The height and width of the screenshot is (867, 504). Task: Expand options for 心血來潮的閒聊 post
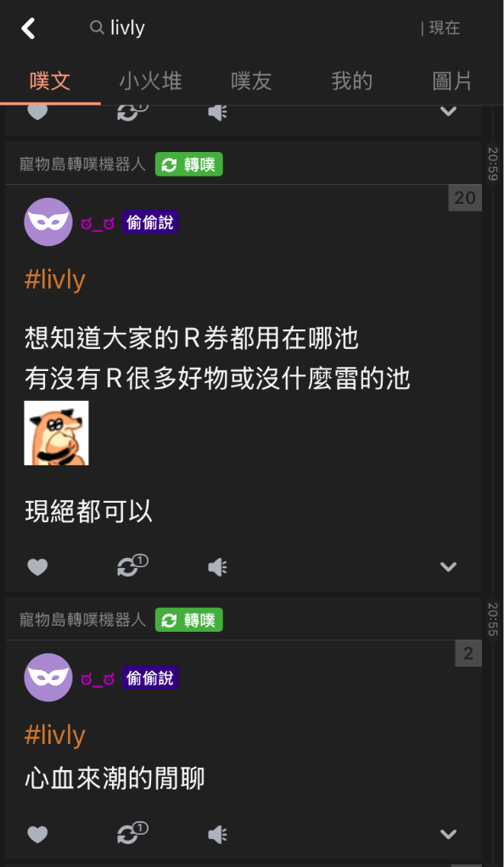(448, 835)
